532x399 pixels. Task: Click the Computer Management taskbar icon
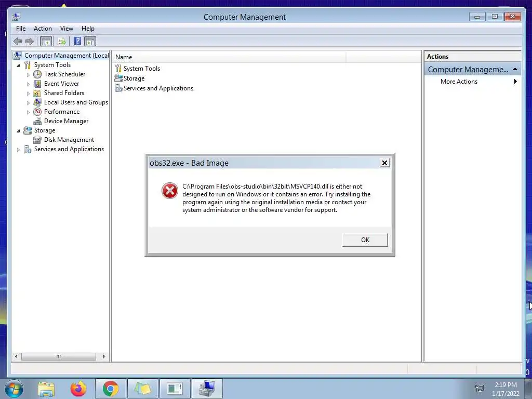tap(207, 389)
